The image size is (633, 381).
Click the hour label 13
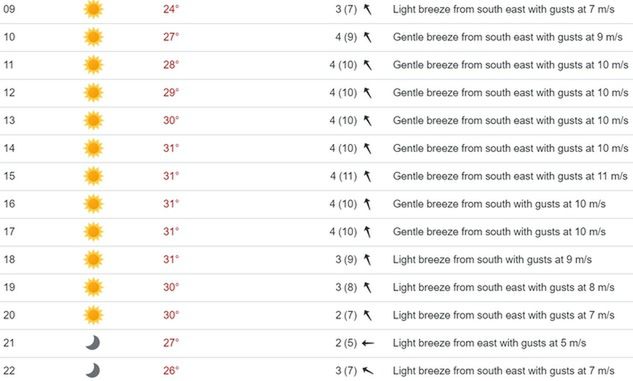point(9,120)
